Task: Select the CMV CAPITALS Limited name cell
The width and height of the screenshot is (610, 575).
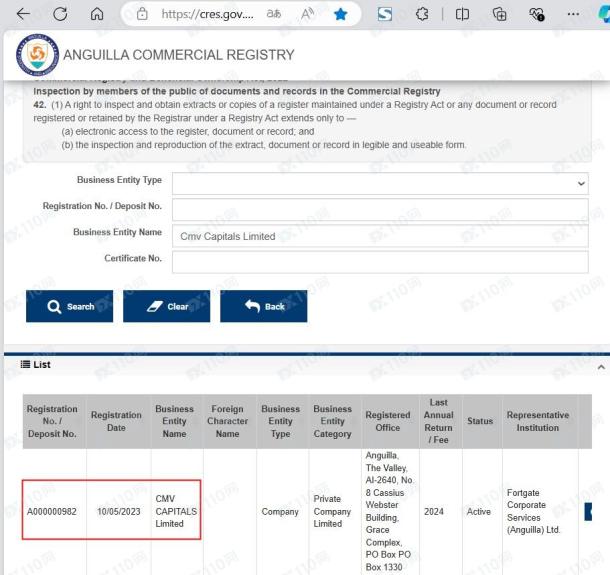Action: (176, 511)
